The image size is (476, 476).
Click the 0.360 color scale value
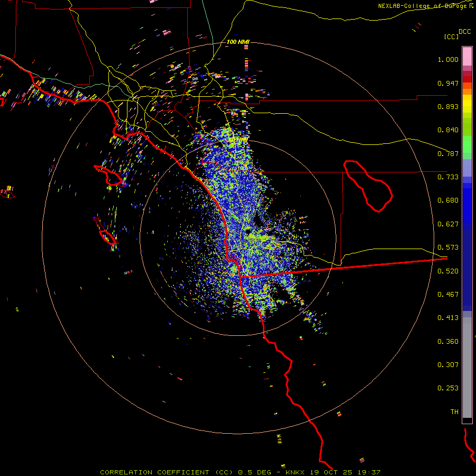coord(448,342)
